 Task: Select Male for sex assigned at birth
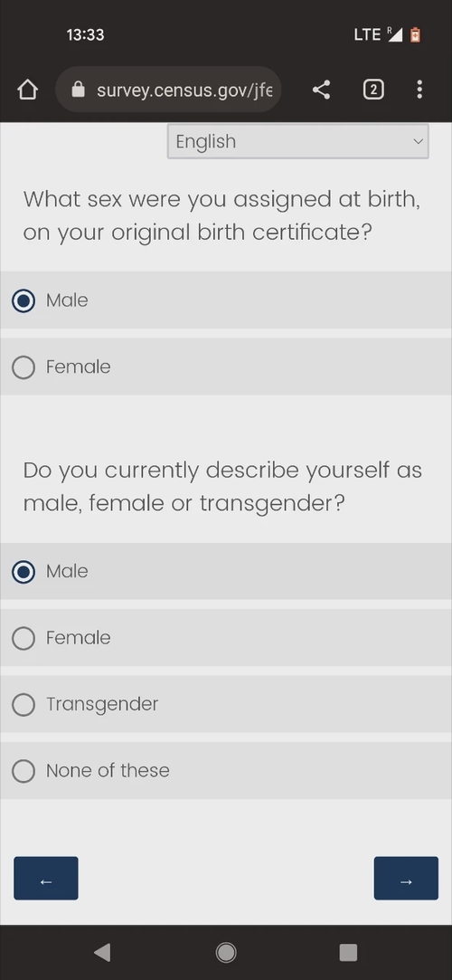tap(226, 300)
